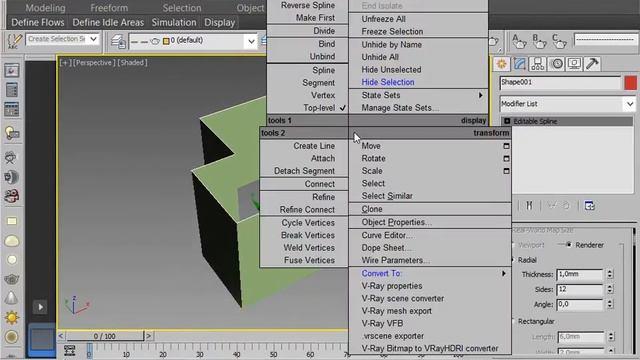Adjust the Thickness spinner arrows
Viewport: 640px width, 360px height.
610,274
